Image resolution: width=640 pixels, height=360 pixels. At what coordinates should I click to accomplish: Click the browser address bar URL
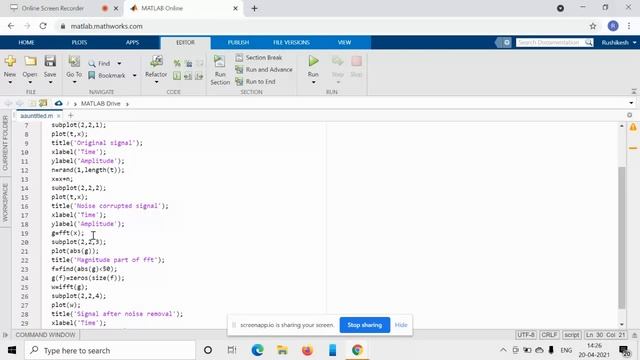[x=107, y=26]
